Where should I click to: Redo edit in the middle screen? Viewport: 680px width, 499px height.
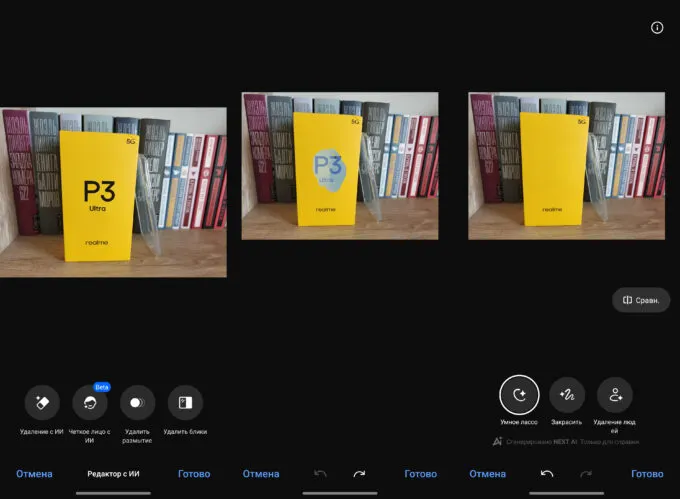point(359,474)
